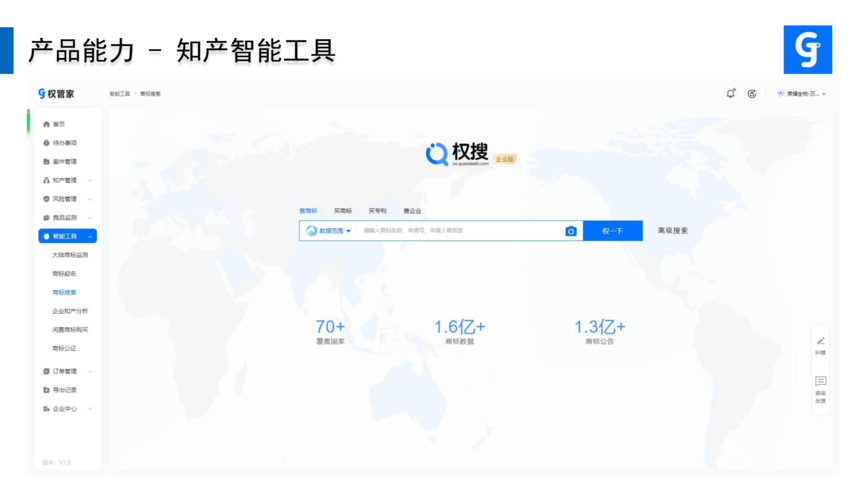Screen dimensions: 860x484
Task: Expand the 竞品监测 chevron
Action: pyautogui.click(x=90, y=217)
